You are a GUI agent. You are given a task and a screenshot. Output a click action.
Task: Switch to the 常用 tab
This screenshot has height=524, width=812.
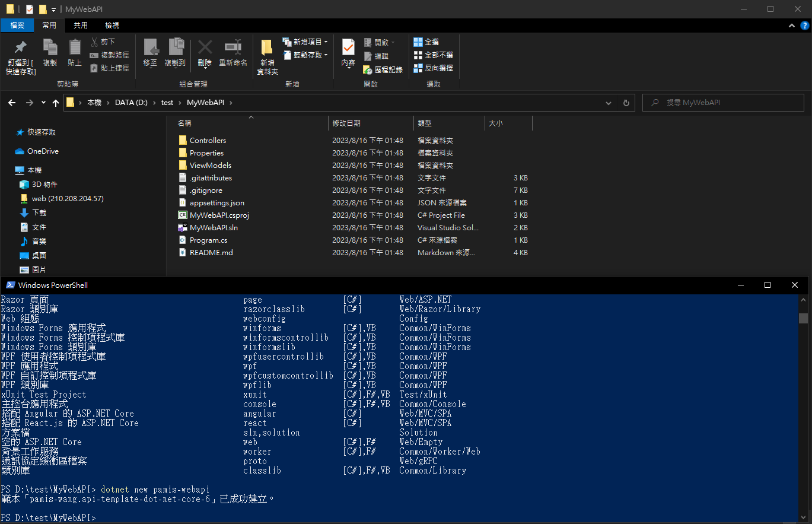tap(49, 26)
